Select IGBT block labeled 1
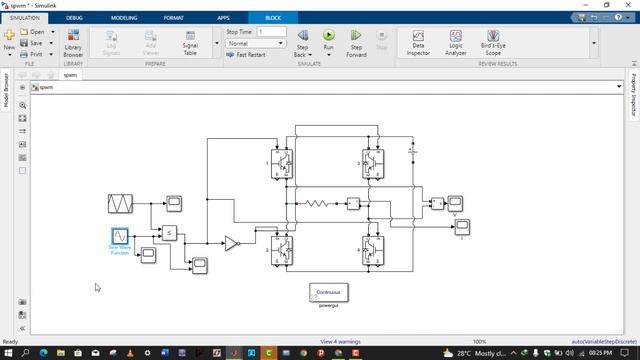This screenshot has height=360, width=640. pos(282,164)
